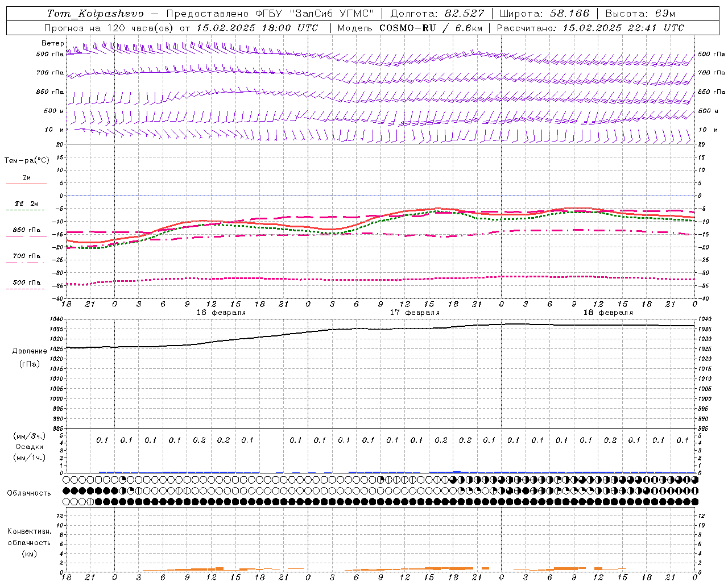The height and width of the screenshot is (582, 728).
Task: Click the Tom_Kolpashevo station title
Action: tap(95, 14)
